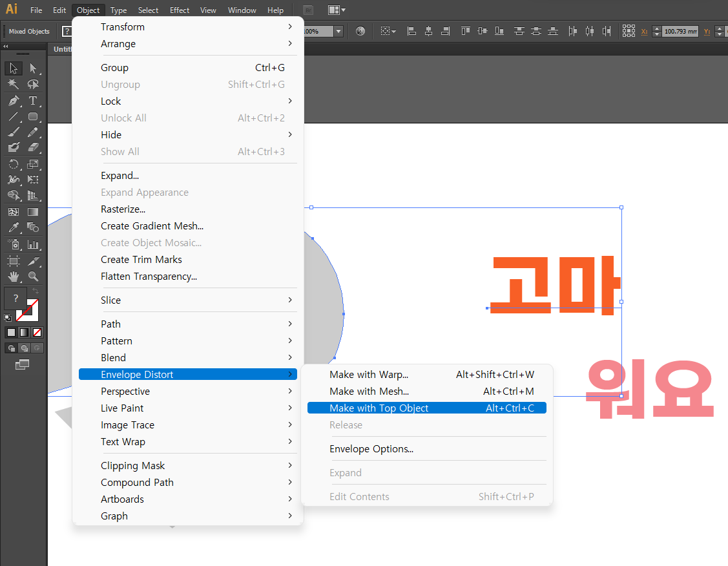Select the Symbol Sprayer tool
Screen dimensions: 728x566
click(x=14, y=244)
